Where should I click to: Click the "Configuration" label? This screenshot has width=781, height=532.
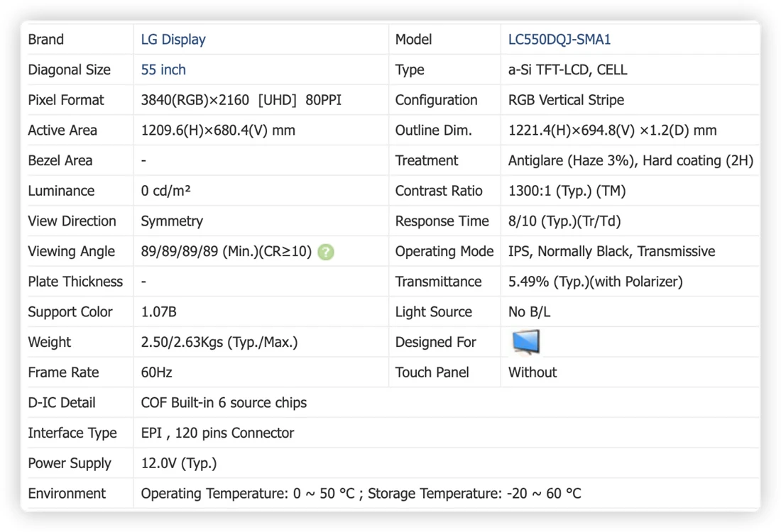[x=437, y=100]
